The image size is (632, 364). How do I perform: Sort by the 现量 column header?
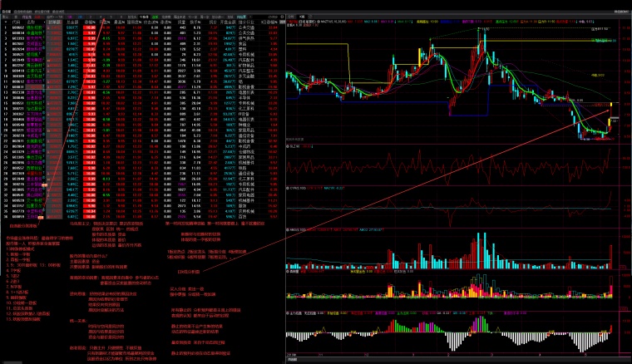[182, 22]
